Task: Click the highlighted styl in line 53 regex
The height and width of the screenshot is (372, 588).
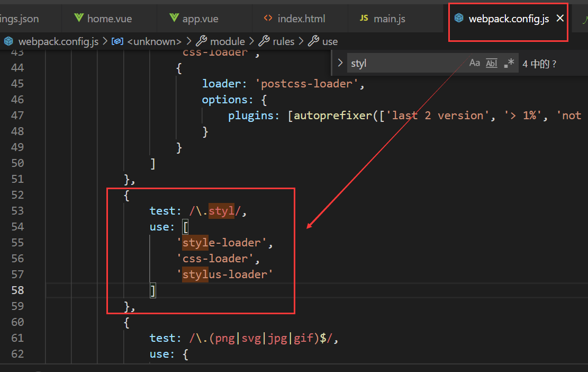Action: coord(221,211)
